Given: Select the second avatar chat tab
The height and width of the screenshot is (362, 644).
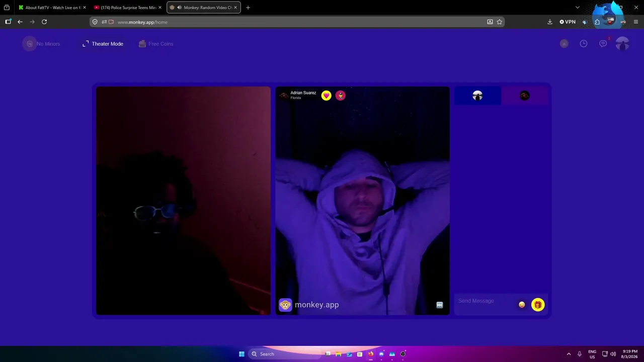Looking at the screenshot, I should pyautogui.click(x=524, y=96).
